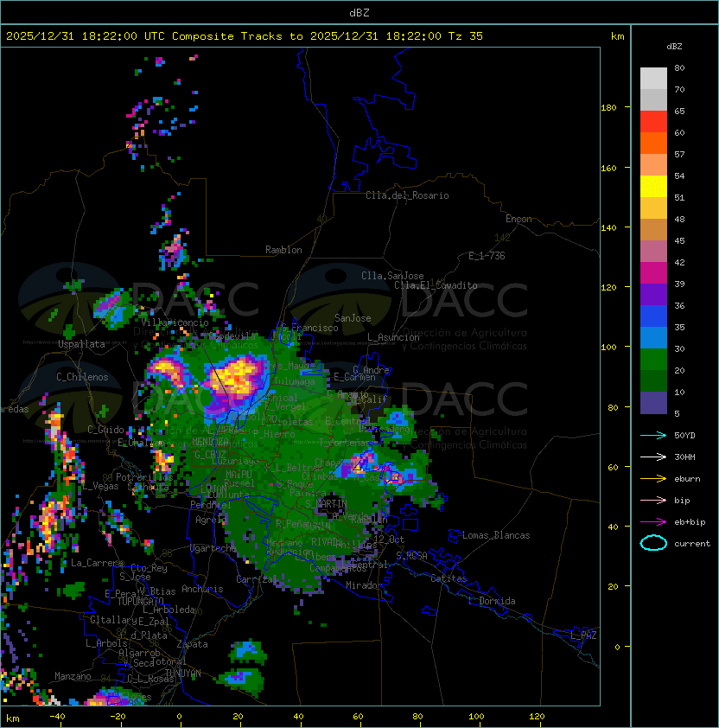Click the magenta eb+bip arrow in legend

tap(653, 522)
